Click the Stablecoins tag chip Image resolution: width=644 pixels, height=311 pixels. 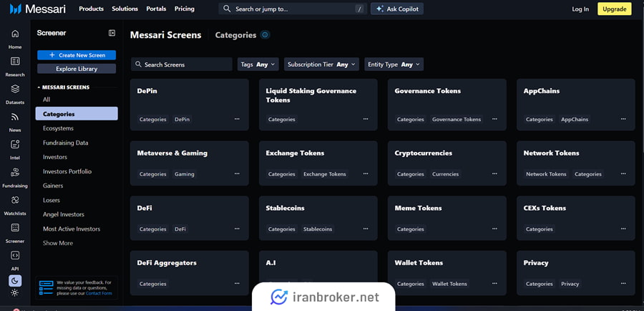pyautogui.click(x=318, y=229)
